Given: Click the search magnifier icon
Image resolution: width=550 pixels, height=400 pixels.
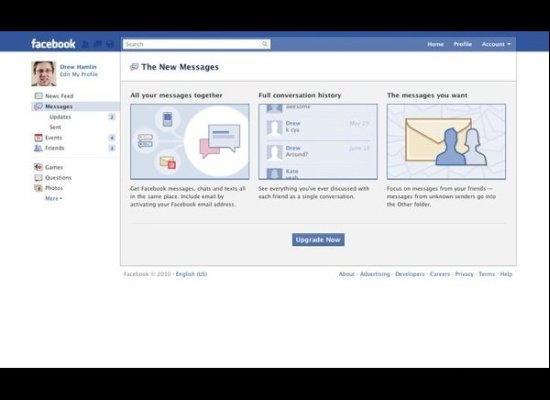Looking at the screenshot, I should 264,44.
